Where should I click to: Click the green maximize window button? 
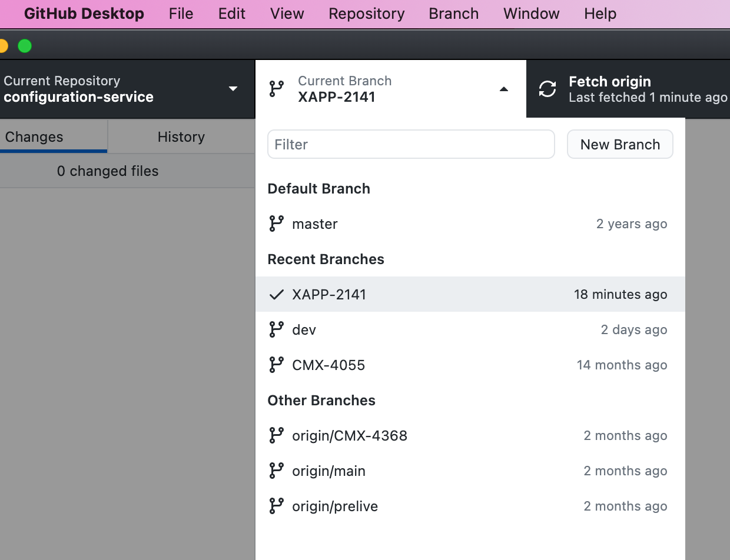click(x=25, y=46)
